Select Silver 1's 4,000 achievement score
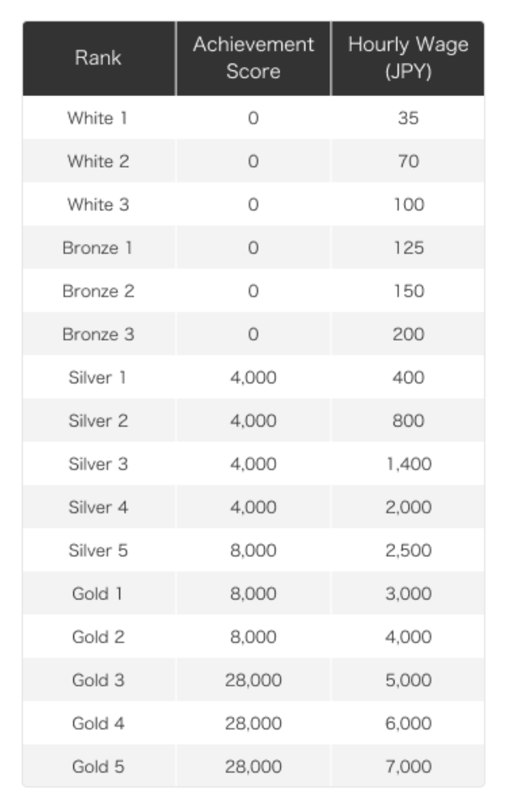The height and width of the screenshot is (812, 507). tap(253, 377)
